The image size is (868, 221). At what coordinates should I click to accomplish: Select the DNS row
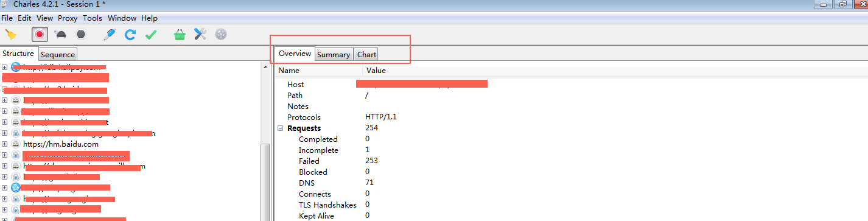(x=571, y=183)
